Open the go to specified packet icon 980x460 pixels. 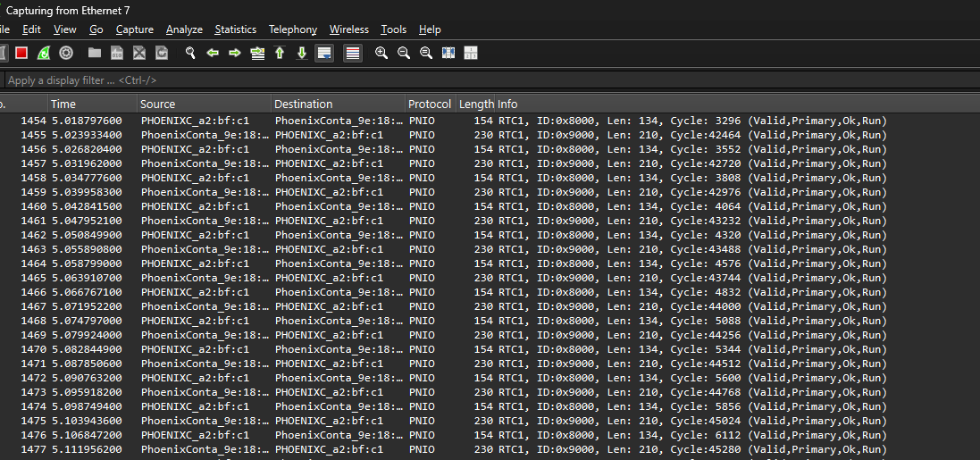pos(257,54)
